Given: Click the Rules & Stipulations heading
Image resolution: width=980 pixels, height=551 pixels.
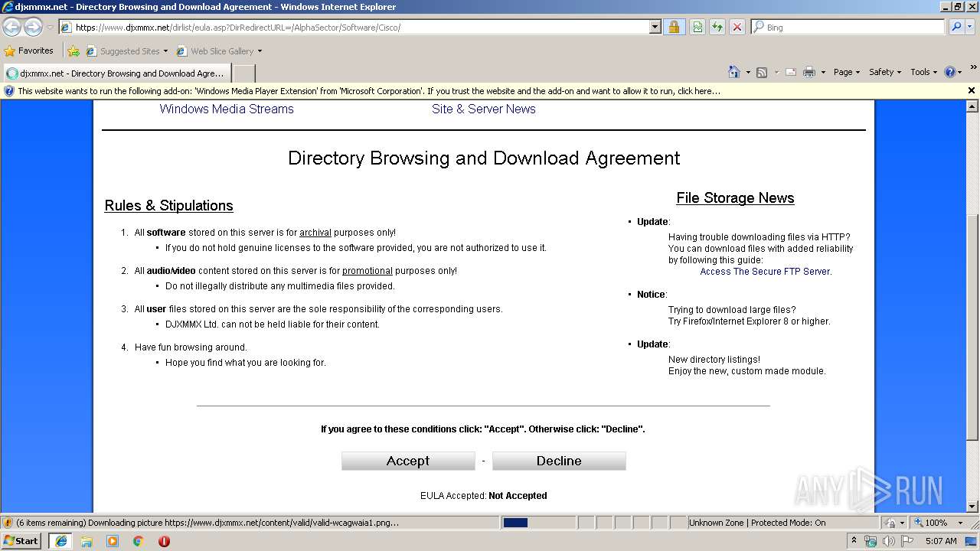Looking at the screenshot, I should (169, 206).
